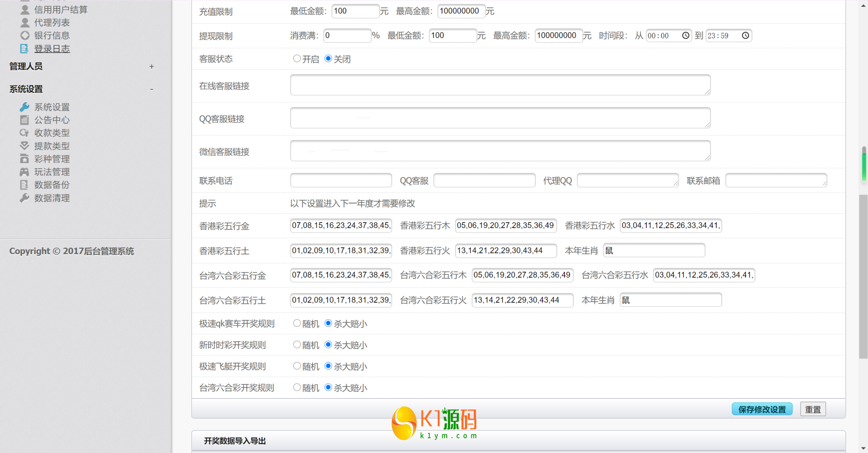Edit the 本年生肖 field in 香港彩五行土 row
The width and height of the screenshot is (868, 453).
(654, 250)
